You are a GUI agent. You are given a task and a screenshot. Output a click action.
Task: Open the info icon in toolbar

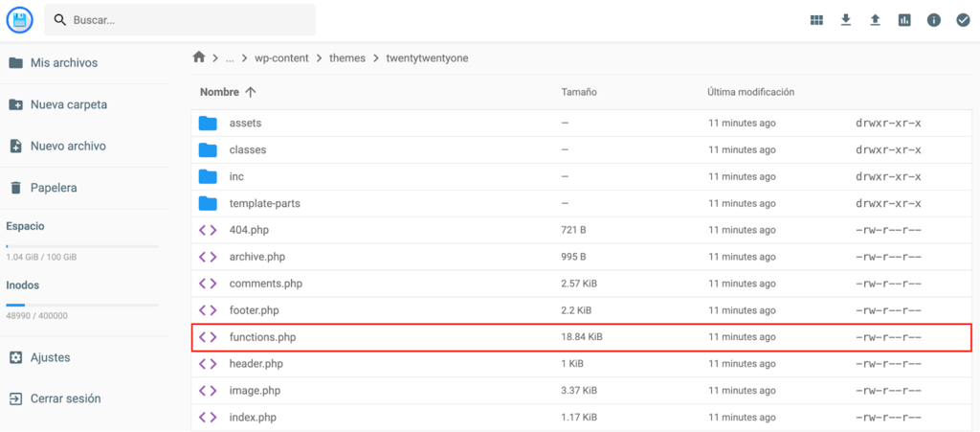pos(934,20)
